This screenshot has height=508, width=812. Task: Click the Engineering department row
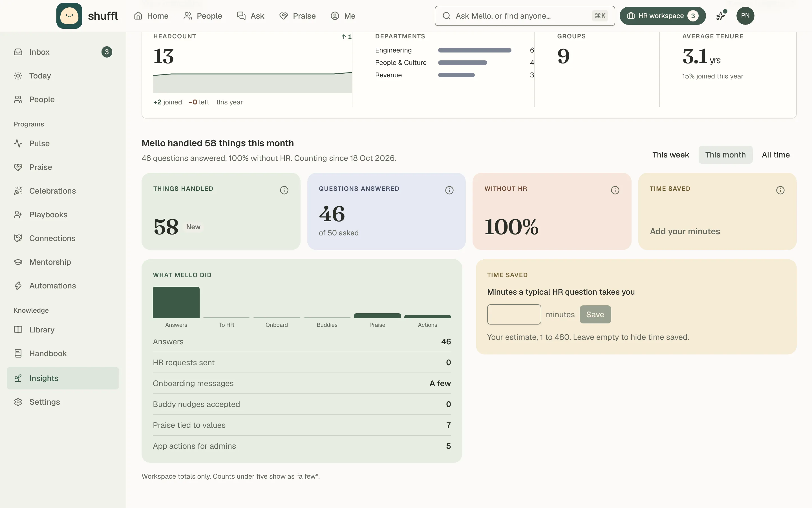(454, 50)
